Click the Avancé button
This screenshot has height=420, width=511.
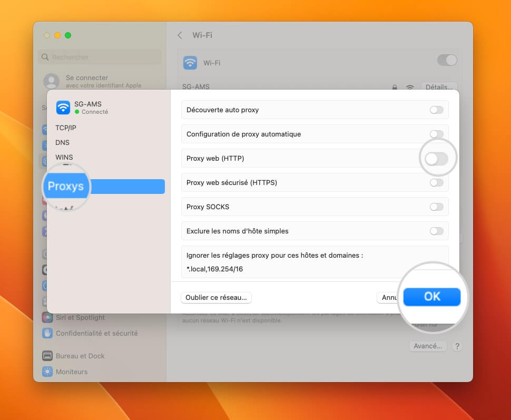coord(428,346)
